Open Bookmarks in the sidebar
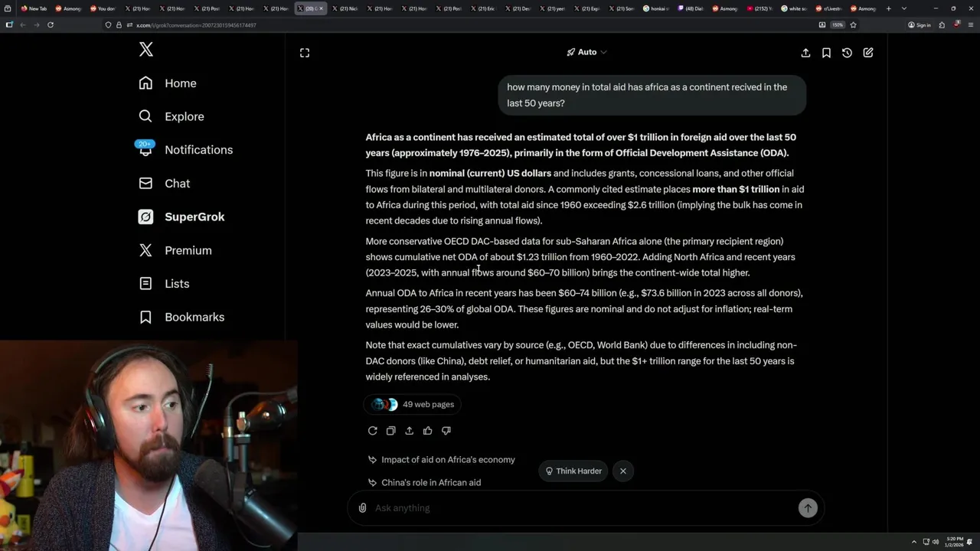Viewport: 980px width, 551px height. coord(181,317)
